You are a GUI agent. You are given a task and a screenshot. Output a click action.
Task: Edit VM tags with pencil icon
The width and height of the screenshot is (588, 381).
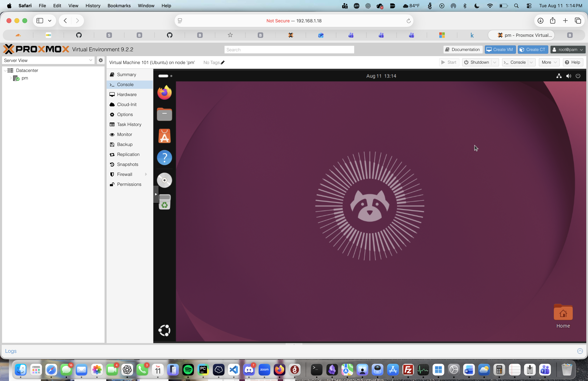[223, 62]
